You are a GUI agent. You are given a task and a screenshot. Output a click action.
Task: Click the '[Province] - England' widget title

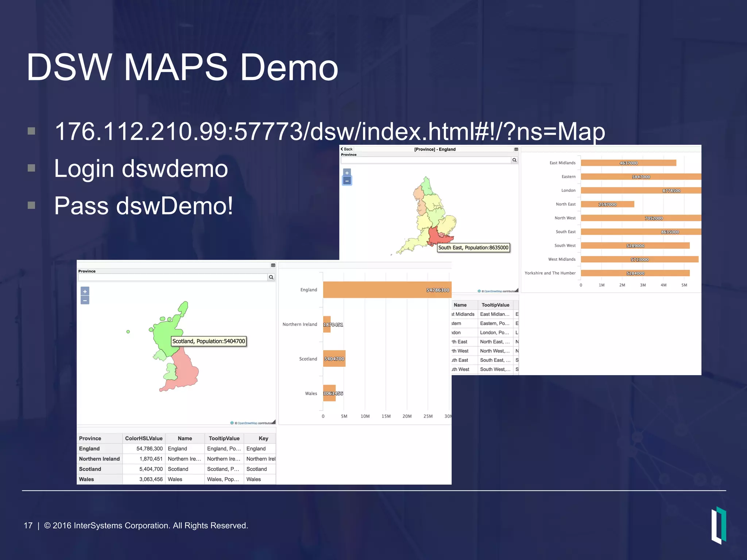pos(435,149)
